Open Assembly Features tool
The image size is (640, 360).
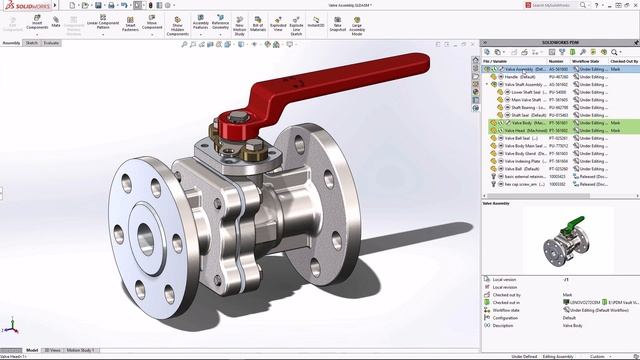click(200, 22)
